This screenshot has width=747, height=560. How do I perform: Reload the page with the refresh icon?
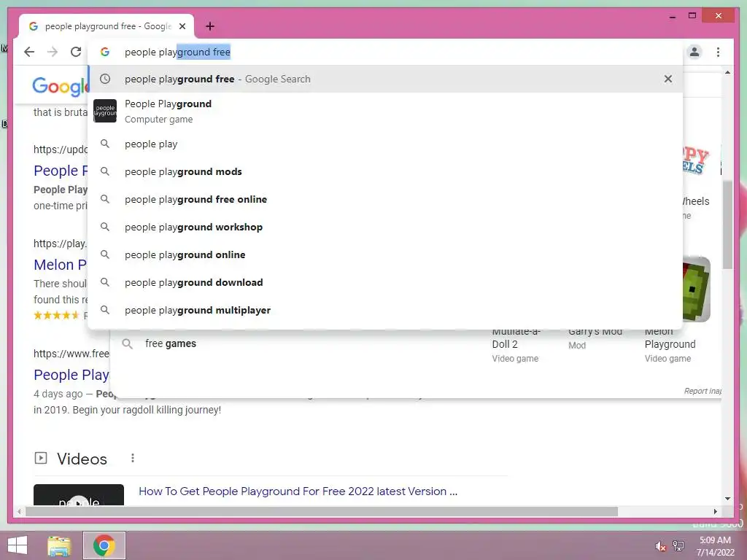tap(76, 52)
